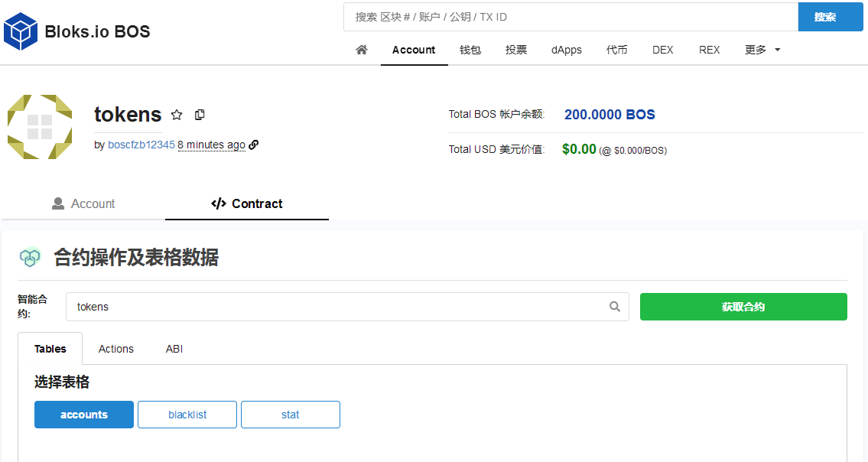Open the 钱包 nav item
Image resolution: width=868 pixels, height=462 pixels.
tap(470, 50)
